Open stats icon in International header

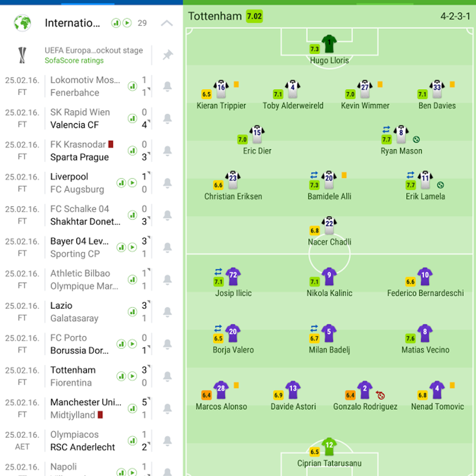(x=116, y=23)
